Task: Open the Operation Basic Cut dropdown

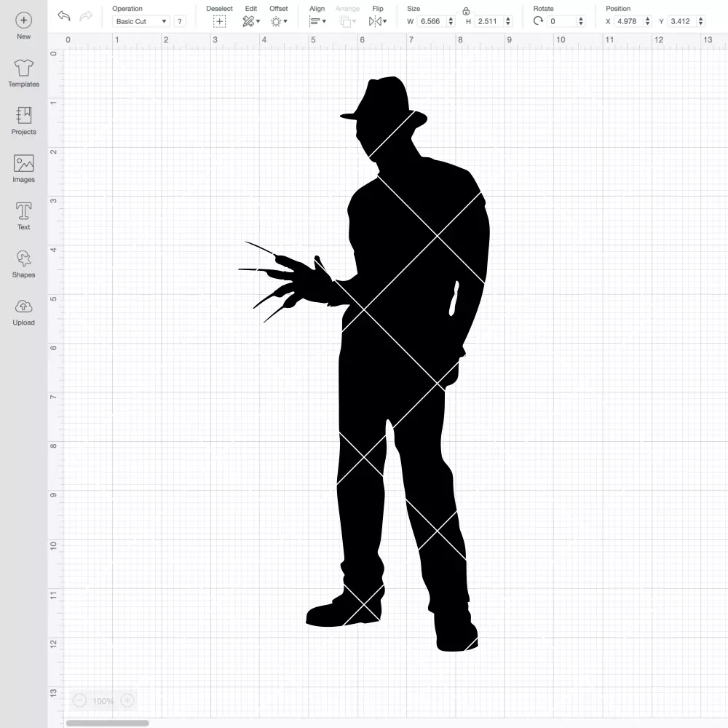Action: [x=141, y=21]
